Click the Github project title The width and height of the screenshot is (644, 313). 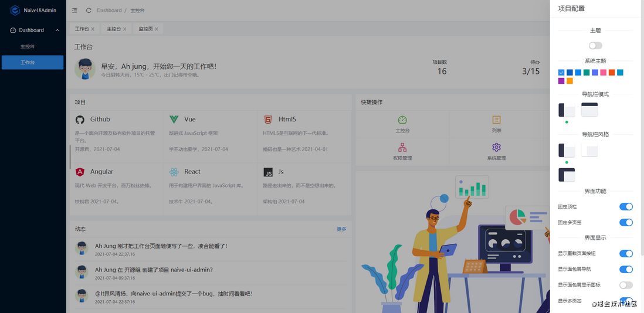point(100,120)
